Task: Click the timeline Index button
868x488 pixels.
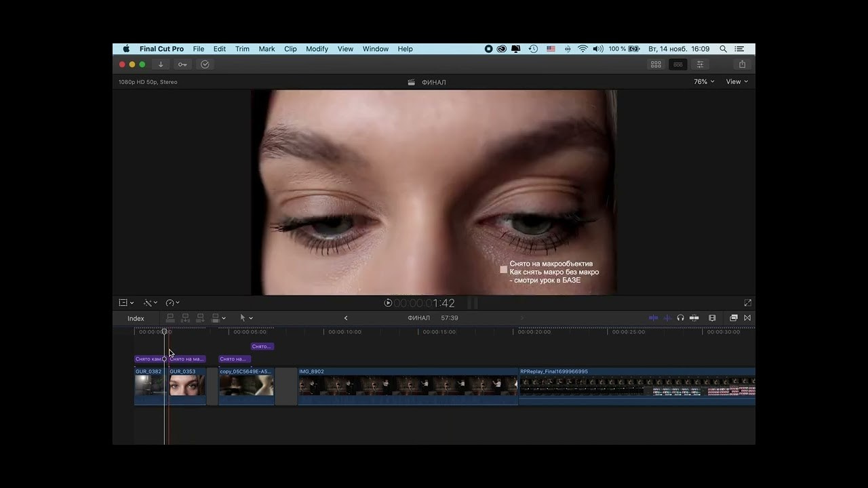Action: pos(136,319)
